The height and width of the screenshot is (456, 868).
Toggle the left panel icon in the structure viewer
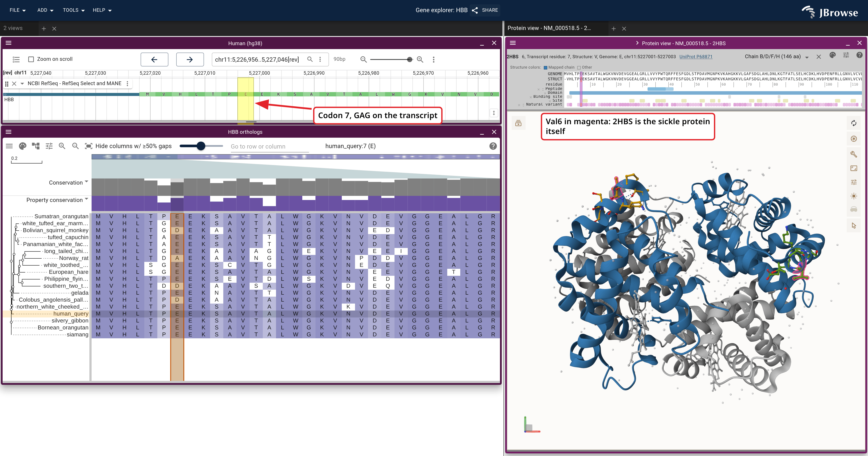coord(518,123)
